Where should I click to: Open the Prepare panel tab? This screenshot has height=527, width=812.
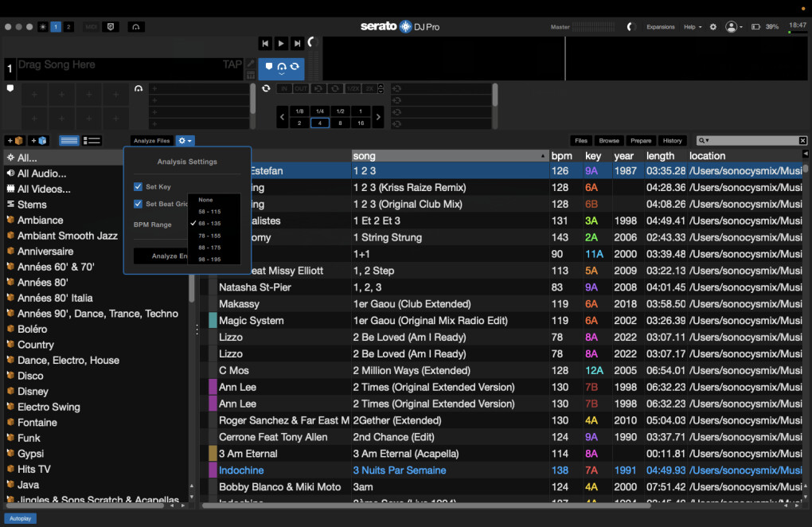tap(641, 141)
